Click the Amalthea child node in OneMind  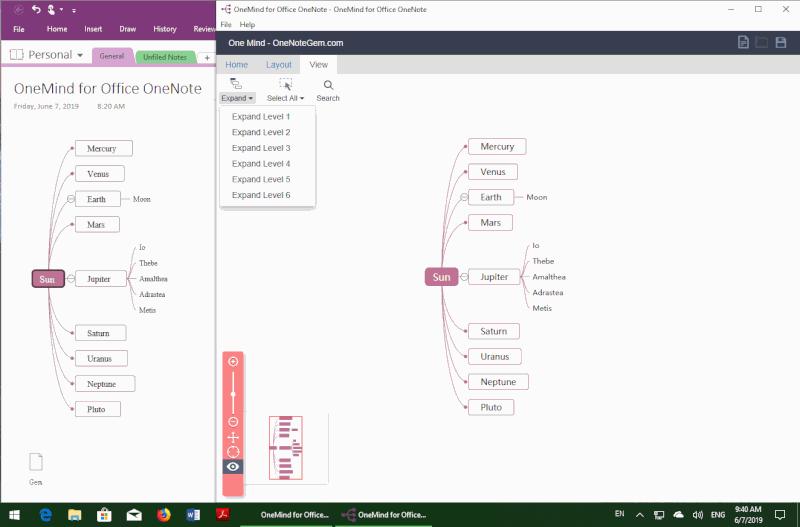coord(548,277)
